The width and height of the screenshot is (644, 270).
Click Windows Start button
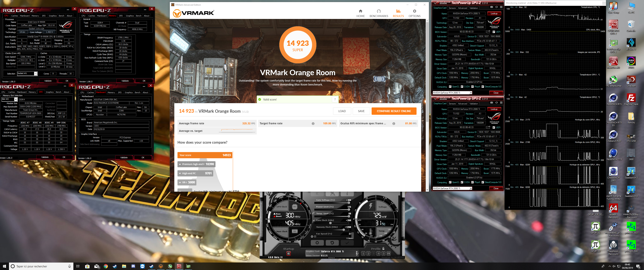click(x=4, y=266)
